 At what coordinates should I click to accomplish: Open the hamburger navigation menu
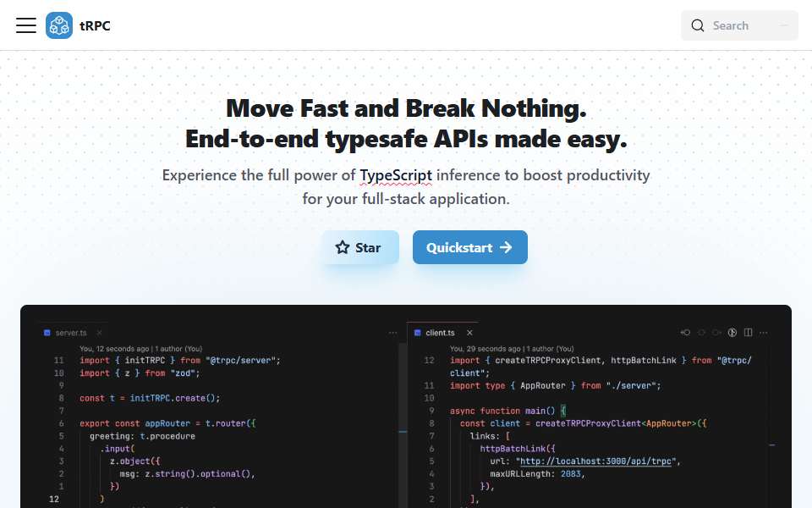click(26, 25)
